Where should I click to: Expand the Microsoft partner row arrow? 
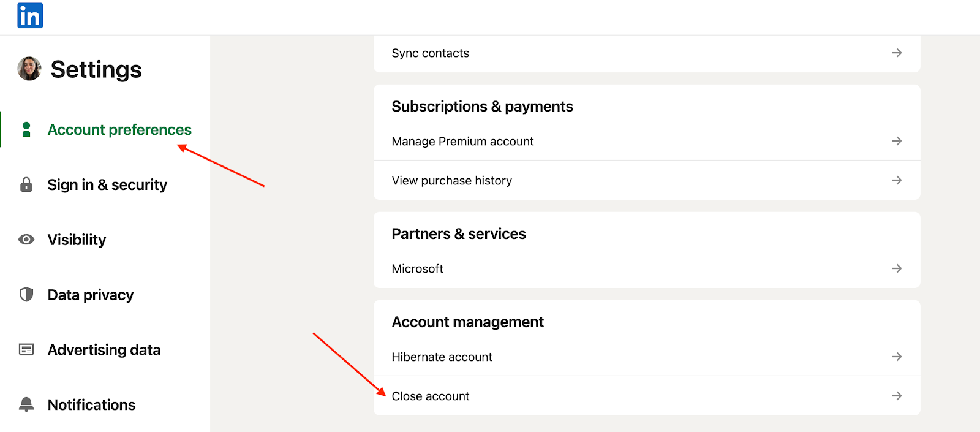click(896, 268)
